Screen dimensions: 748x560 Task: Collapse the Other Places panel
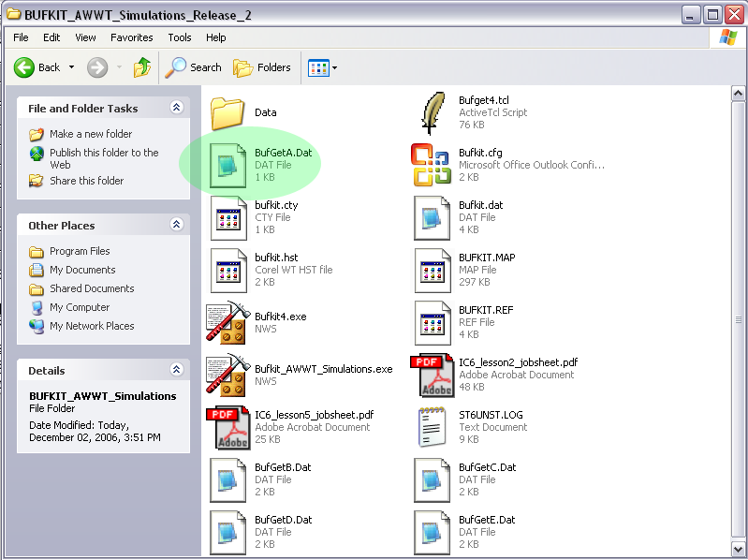(x=176, y=226)
